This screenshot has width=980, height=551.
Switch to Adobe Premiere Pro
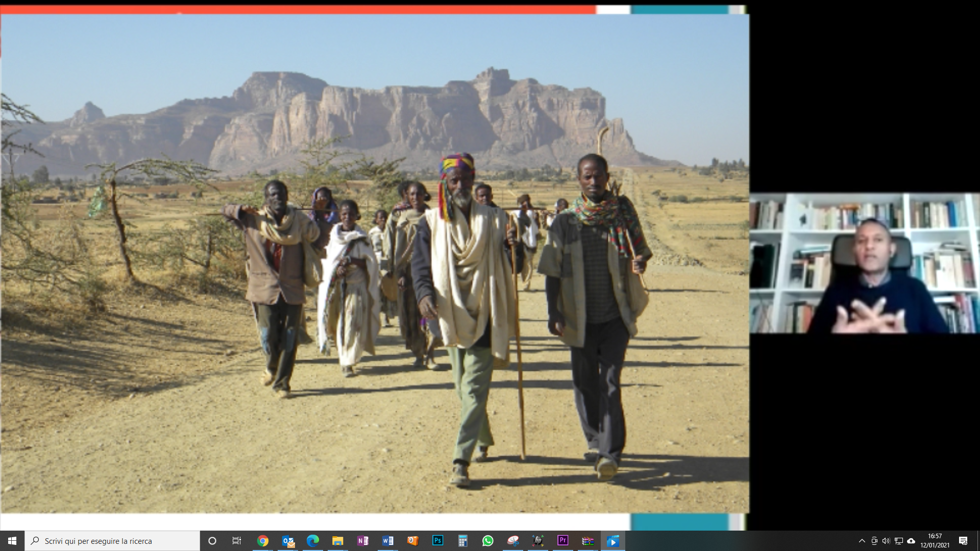tap(563, 541)
